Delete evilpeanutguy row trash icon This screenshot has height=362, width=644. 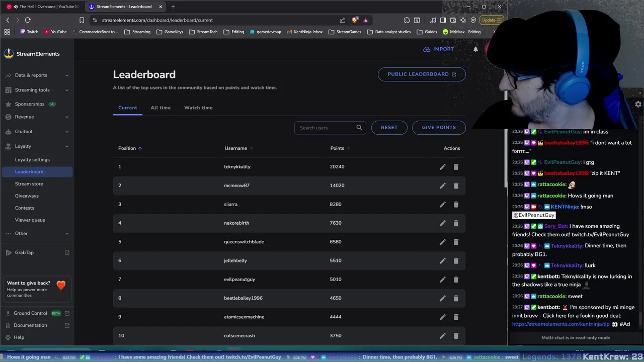tap(456, 280)
